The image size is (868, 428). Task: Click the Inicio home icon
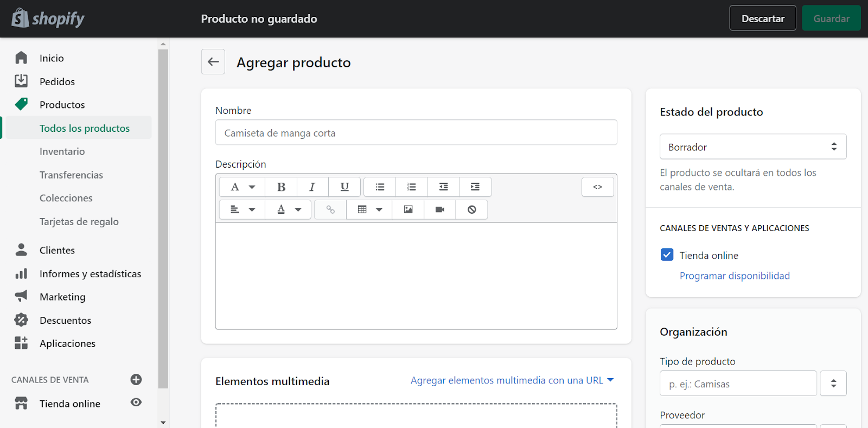click(x=21, y=58)
